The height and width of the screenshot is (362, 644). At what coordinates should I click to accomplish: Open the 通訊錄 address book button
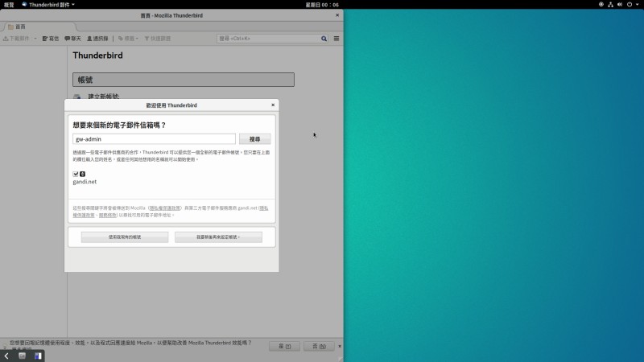[x=97, y=39]
